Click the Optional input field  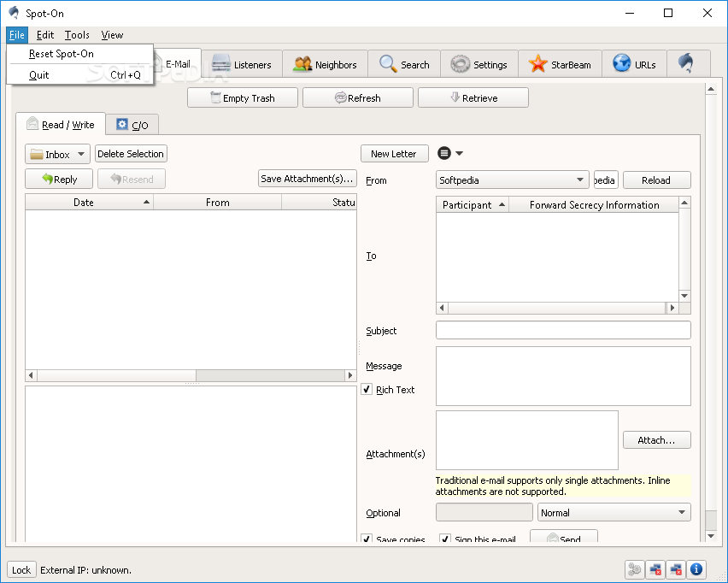(484, 512)
